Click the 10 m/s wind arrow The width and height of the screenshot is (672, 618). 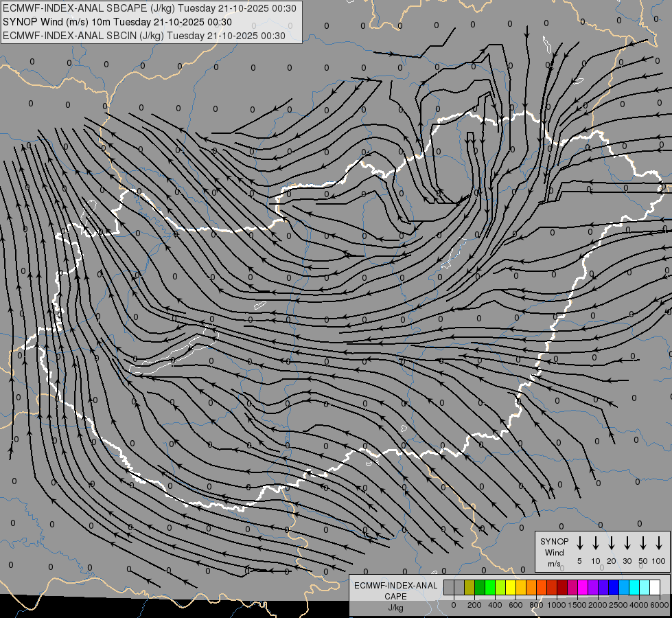(596, 543)
